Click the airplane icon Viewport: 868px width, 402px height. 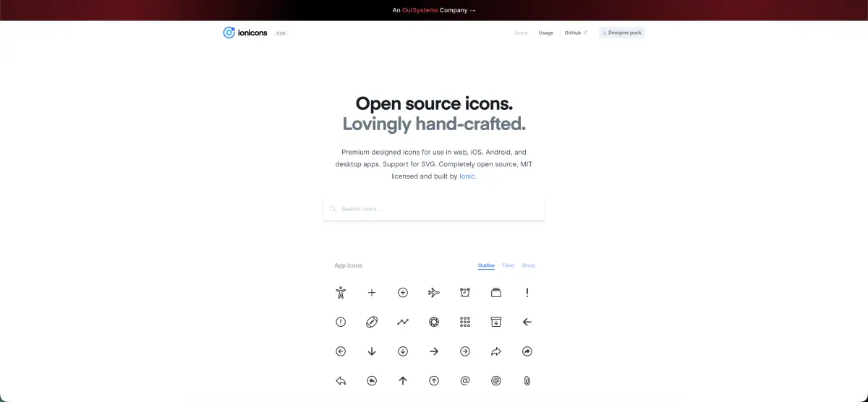(x=434, y=293)
